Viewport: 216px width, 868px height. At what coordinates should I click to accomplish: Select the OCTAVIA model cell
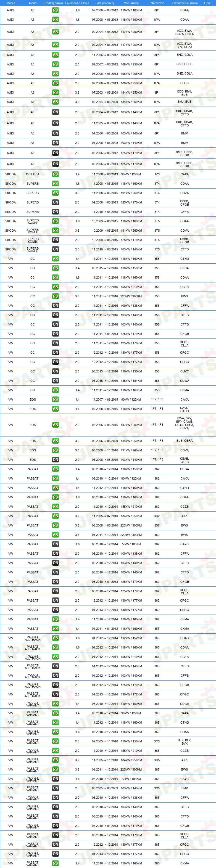pos(33,174)
